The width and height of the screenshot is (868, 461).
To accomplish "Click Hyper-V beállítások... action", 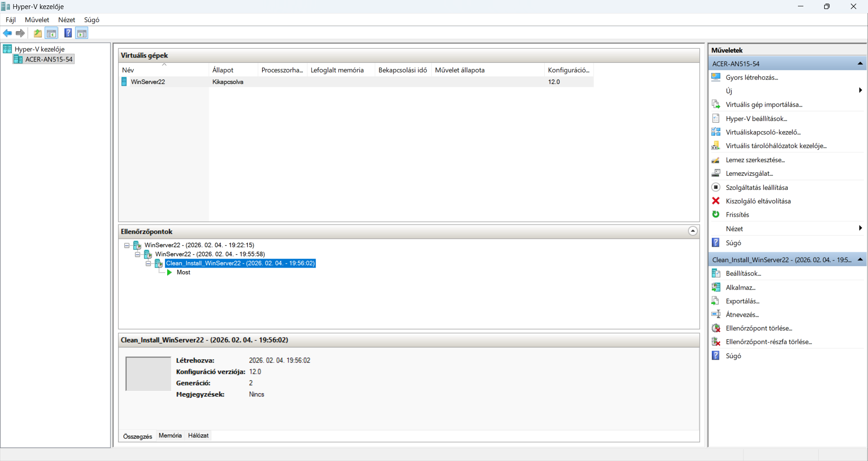I will [756, 118].
